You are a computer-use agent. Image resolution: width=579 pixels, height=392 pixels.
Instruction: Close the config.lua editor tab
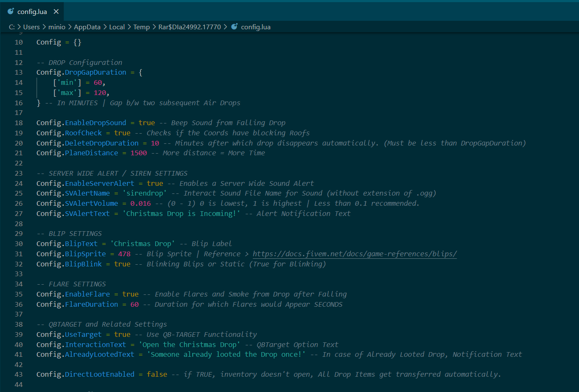(x=56, y=11)
